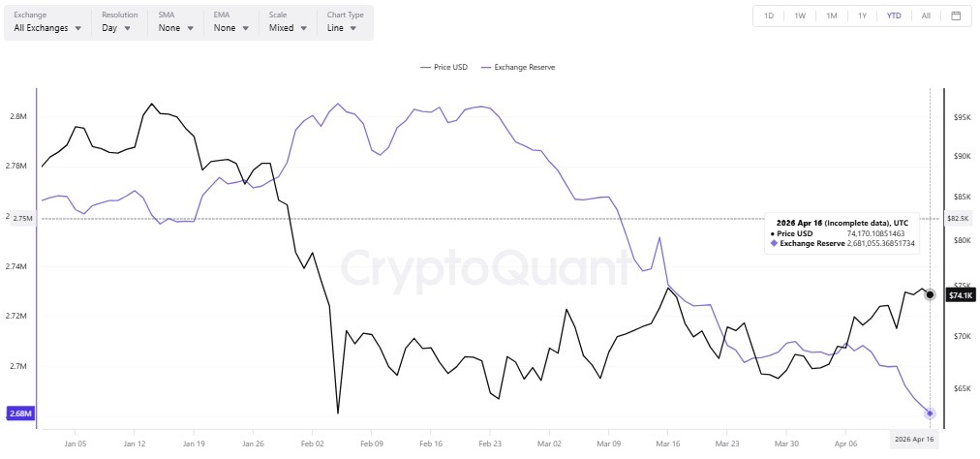Click the 2.68M reserve axis label
This screenshot has width=980, height=459.
point(20,413)
